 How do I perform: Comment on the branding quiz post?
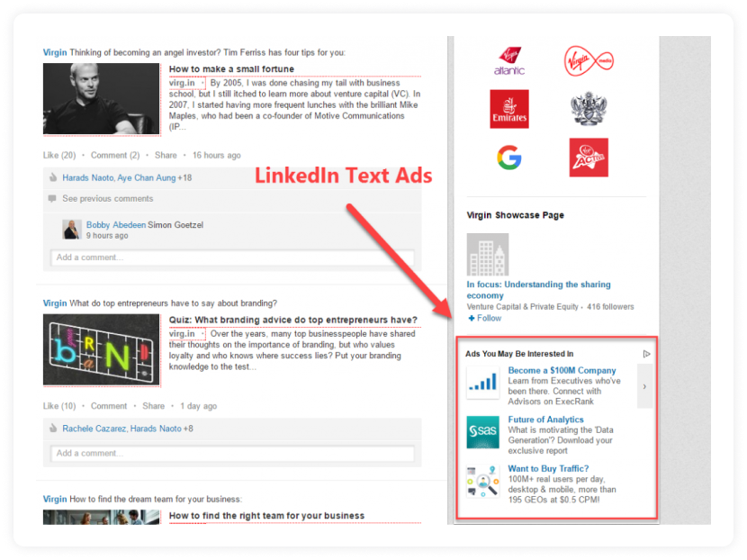pyautogui.click(x=109, y=406)
